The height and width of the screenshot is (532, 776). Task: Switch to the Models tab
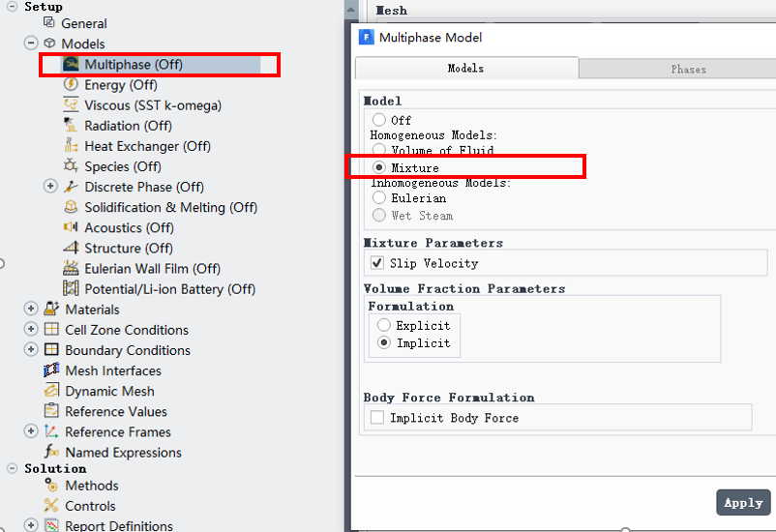click(466, 69)
